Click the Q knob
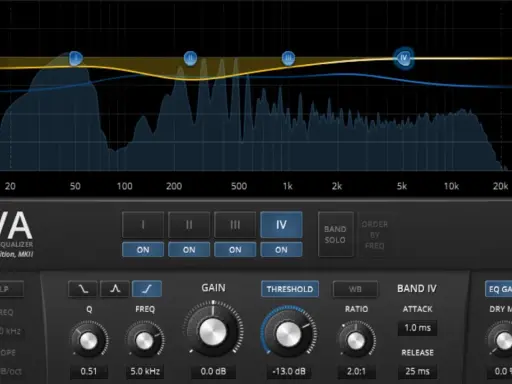 point(89,341)
